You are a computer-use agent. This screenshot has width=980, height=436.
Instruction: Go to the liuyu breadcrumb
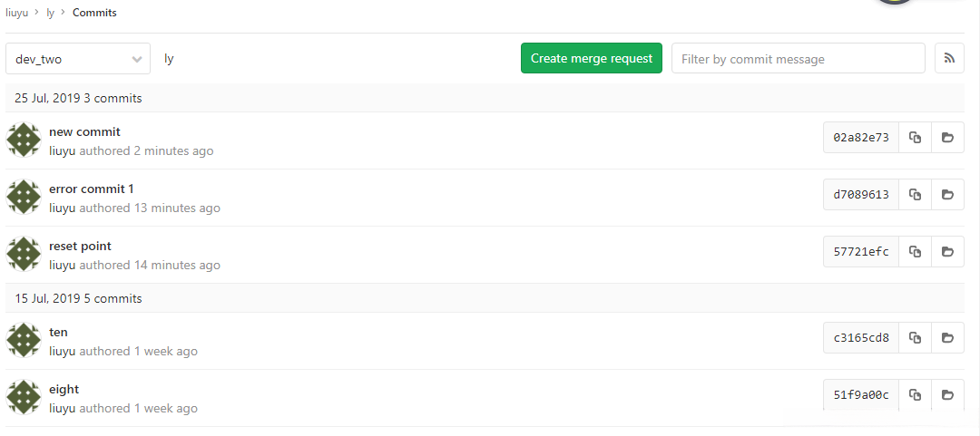[x=16, y=13]
